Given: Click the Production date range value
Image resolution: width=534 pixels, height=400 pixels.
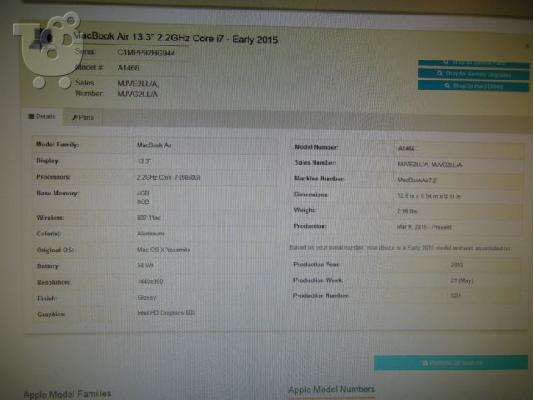Looking at the screenshot, I should pyautogui.click(x=424, y=227).
